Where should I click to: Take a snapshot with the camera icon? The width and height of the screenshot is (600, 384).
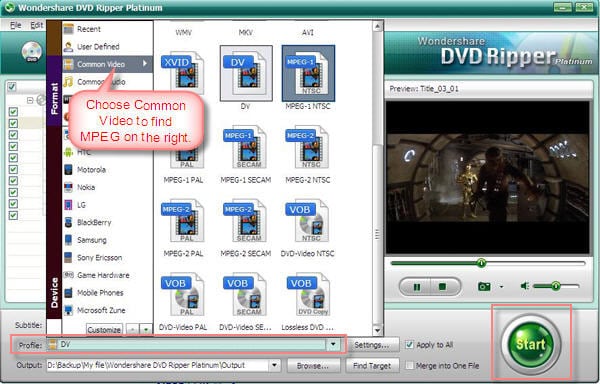click(484, 286)
